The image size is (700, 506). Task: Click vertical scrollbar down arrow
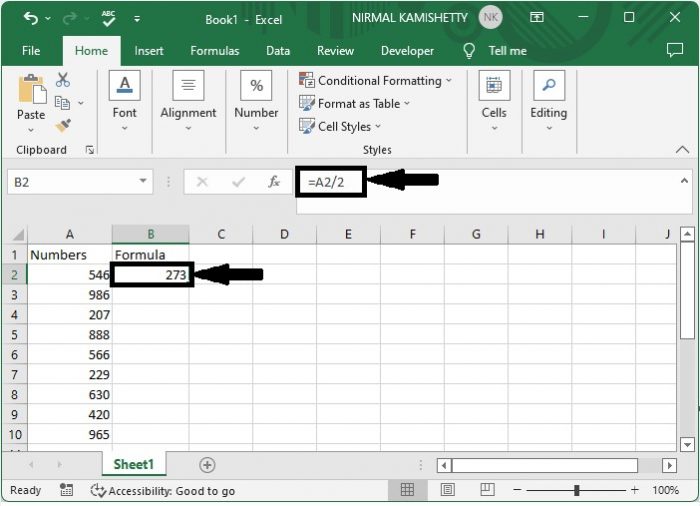click(687, 444)
